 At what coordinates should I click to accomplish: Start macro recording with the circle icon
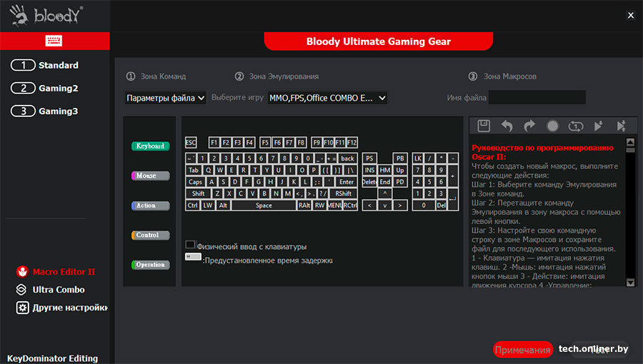click(x=552, y=126)
